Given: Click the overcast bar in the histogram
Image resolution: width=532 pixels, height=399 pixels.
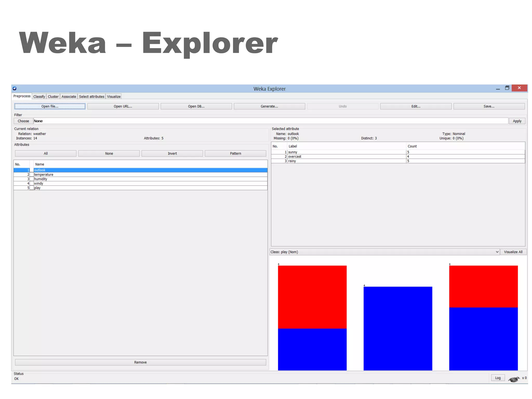Looking at the screenshot, I should coord(398,328).
